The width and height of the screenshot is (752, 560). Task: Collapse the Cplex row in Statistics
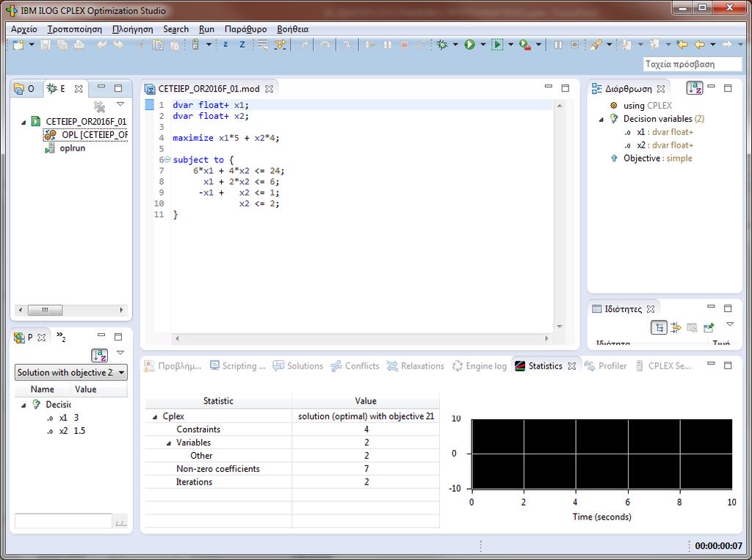click(155, 417)
